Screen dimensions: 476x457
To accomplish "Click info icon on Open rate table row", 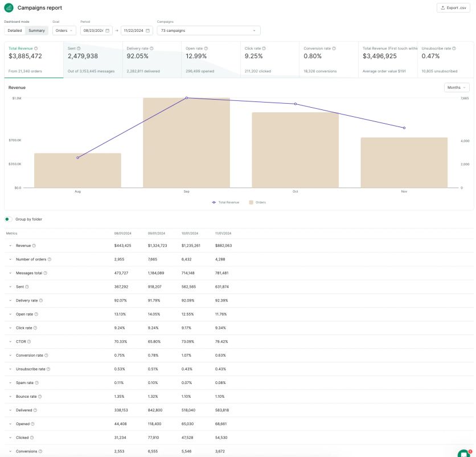I will (x=36, y=314).
